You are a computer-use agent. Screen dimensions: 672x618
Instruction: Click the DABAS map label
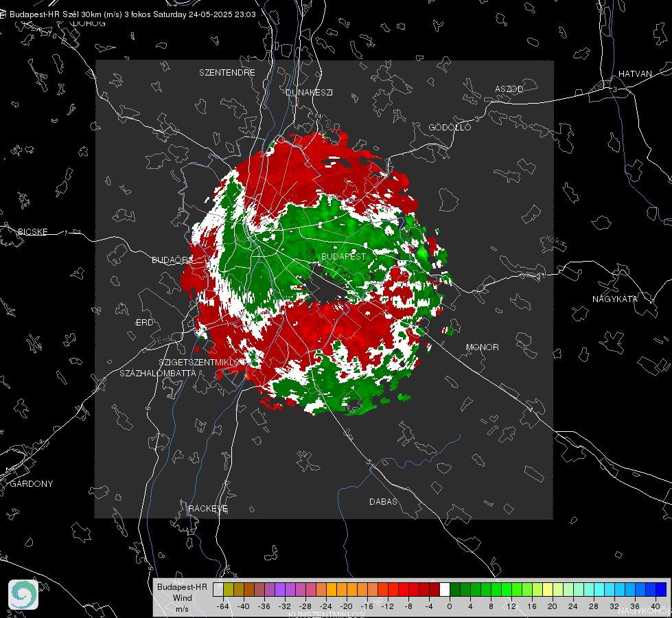pos(383,502)
